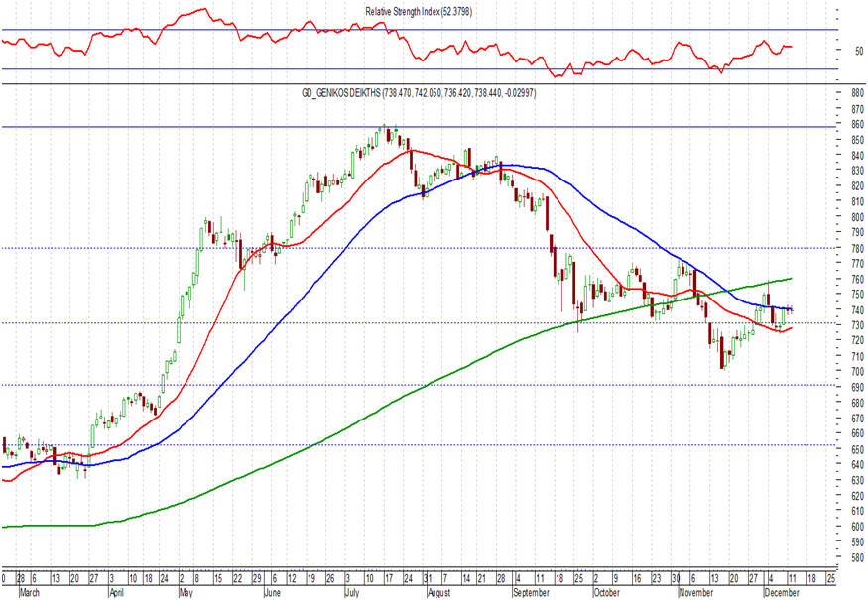
Task: Click the 810 price axis label
Action: point(858,201)
